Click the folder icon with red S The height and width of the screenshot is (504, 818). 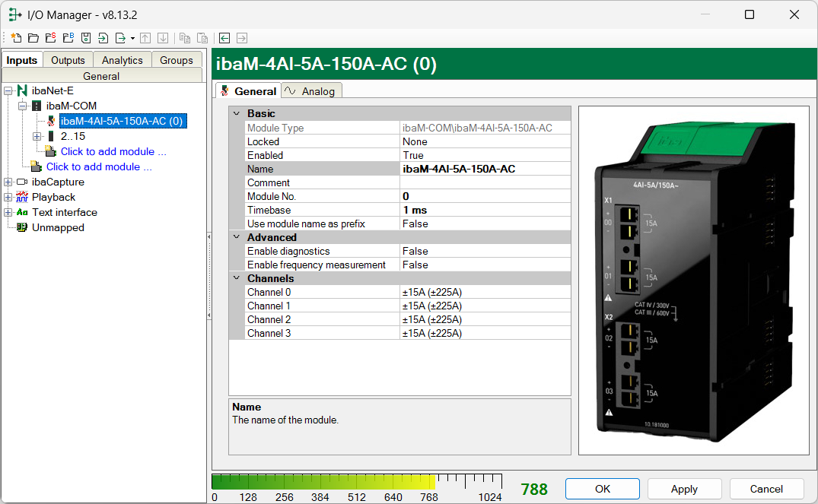click(x=51, y=38)
